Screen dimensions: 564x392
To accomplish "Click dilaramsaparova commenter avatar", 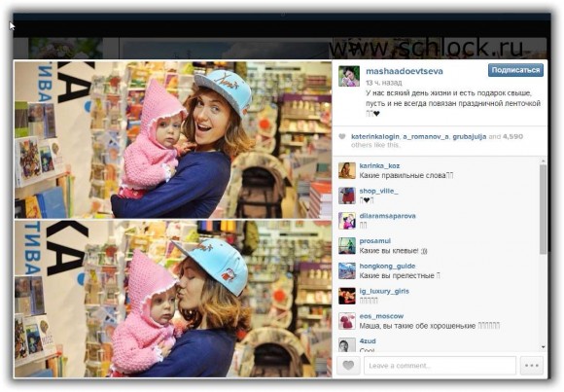I will 347,221.
